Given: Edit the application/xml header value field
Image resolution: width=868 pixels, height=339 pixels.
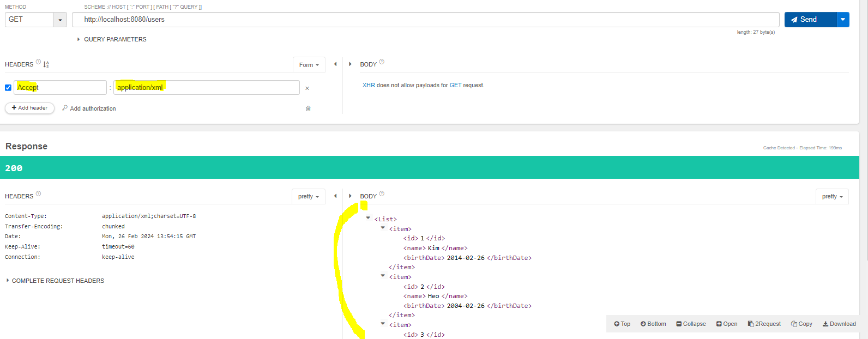Looking at the screenshot, I should (x=207, y=87).
